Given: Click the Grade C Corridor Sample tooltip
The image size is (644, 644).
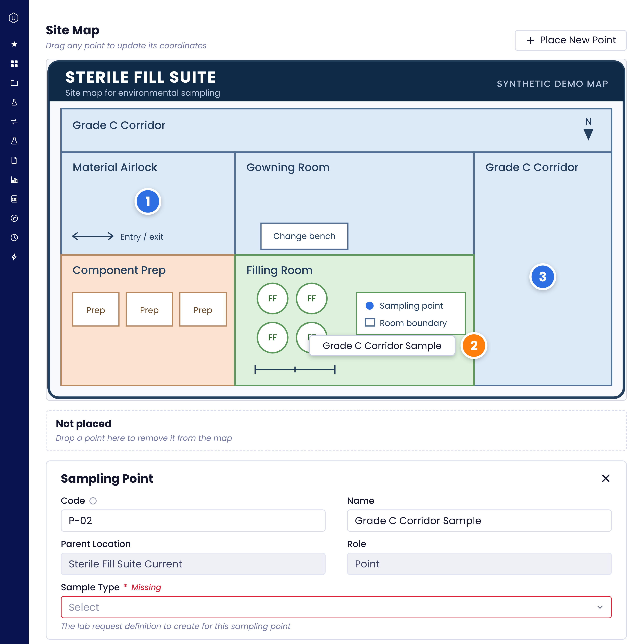Looking at the screenshot, I should tap(382, 346).
